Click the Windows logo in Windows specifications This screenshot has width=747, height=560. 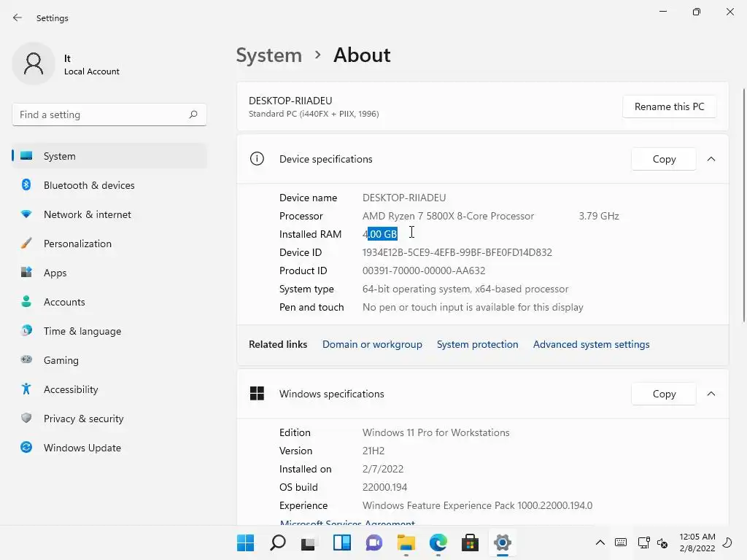257,393
